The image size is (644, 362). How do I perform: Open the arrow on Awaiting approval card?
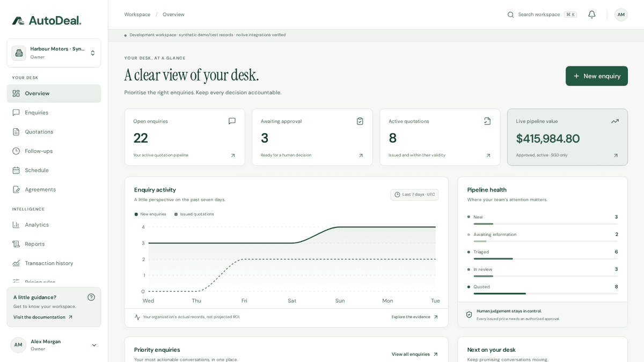pos(361,156)
